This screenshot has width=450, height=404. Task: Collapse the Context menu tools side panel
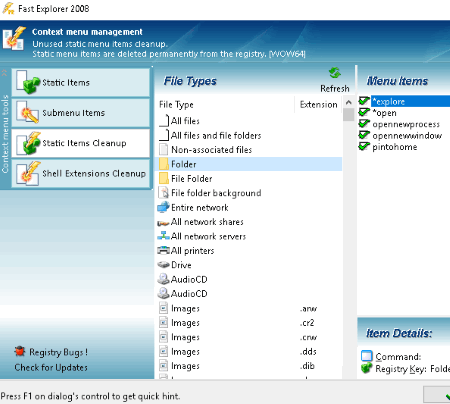(x=5, y=73)
